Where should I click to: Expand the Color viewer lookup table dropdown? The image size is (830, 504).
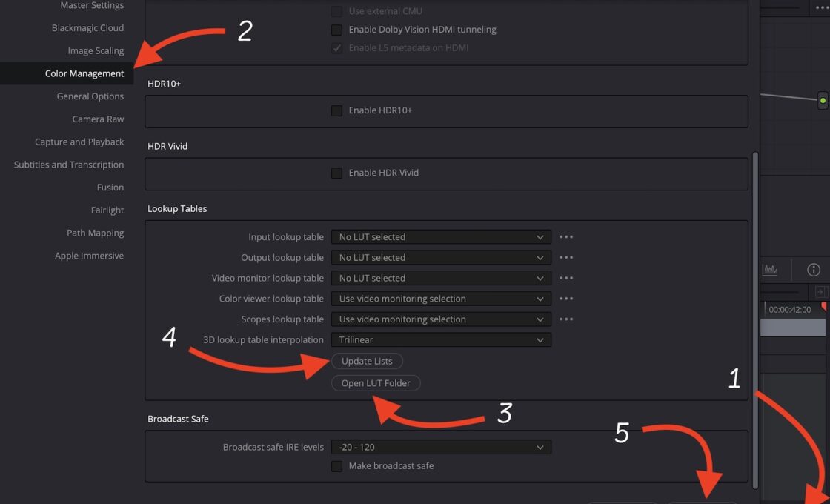[x=441, y=299]
